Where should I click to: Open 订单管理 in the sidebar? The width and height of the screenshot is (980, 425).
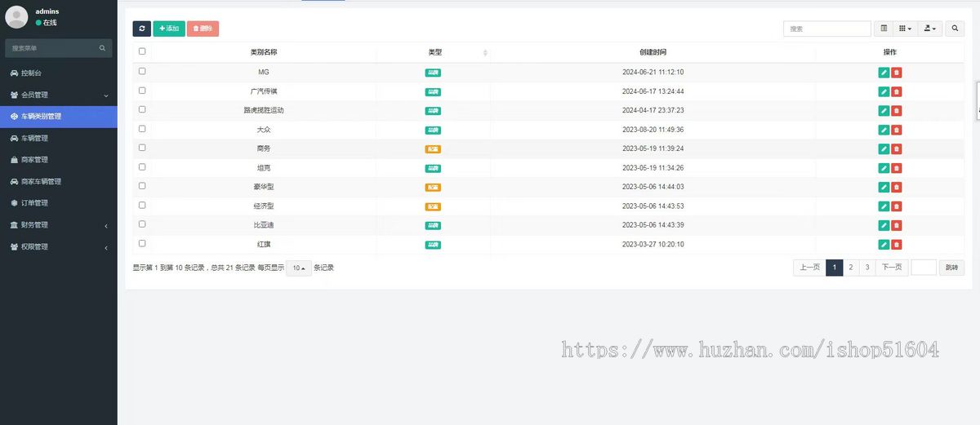coord(58,202)
